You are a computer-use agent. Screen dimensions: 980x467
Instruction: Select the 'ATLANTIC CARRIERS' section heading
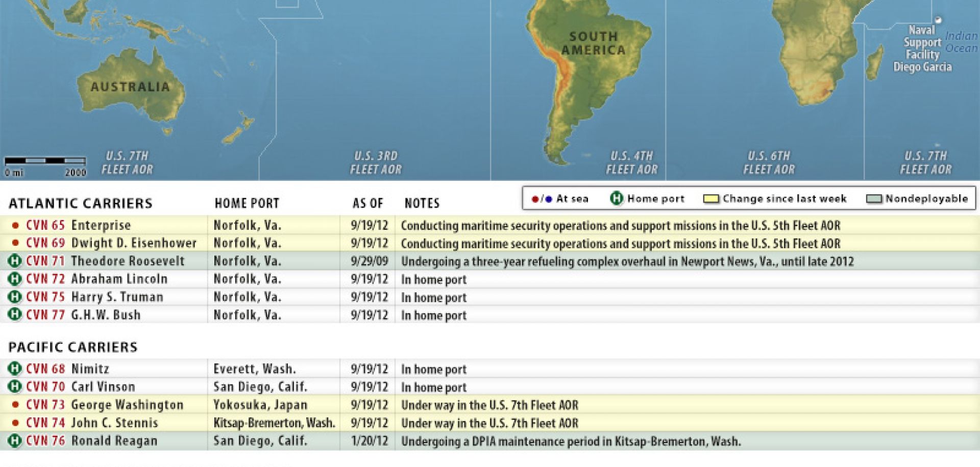point(81,203)
